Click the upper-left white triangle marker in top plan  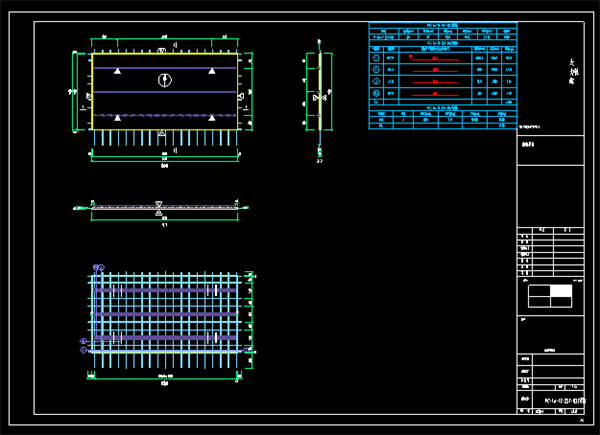[117, 71]
